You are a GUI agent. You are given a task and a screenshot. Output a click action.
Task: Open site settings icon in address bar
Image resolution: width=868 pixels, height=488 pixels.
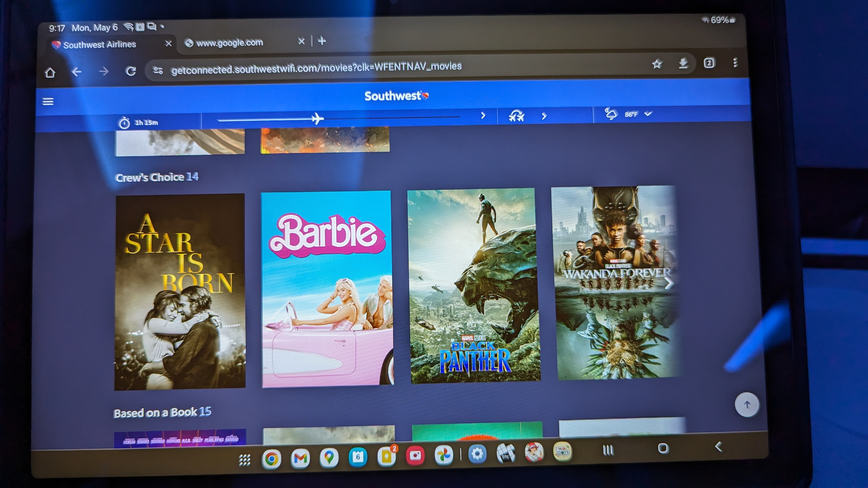coord(158,70)
